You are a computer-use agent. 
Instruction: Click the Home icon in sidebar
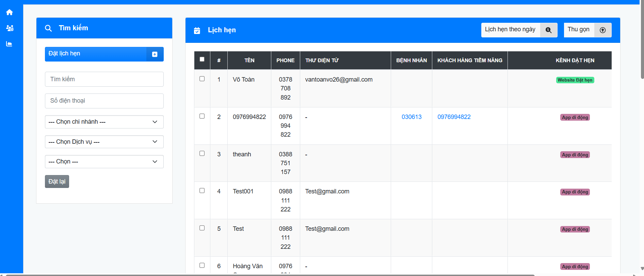(x=10, y=12)
